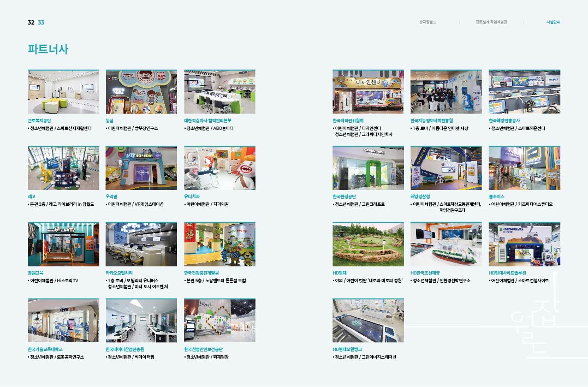Click the 대한적십자사 혈액관리본부 name
The width and height of the screenshot is (588, 387).
click(208, 121)
